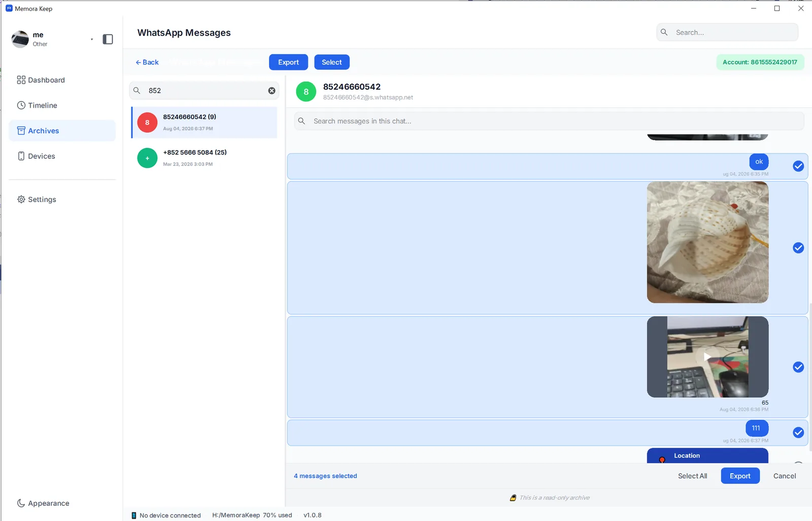Click the 'ok' message bubble

[759, 161]
